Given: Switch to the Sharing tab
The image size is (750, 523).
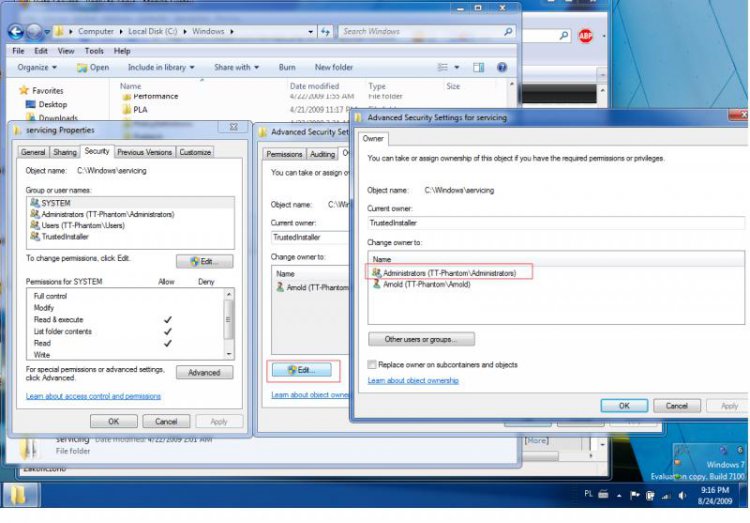Looking at the screenshot, I should pyautogui.click(x=65, y=152).
